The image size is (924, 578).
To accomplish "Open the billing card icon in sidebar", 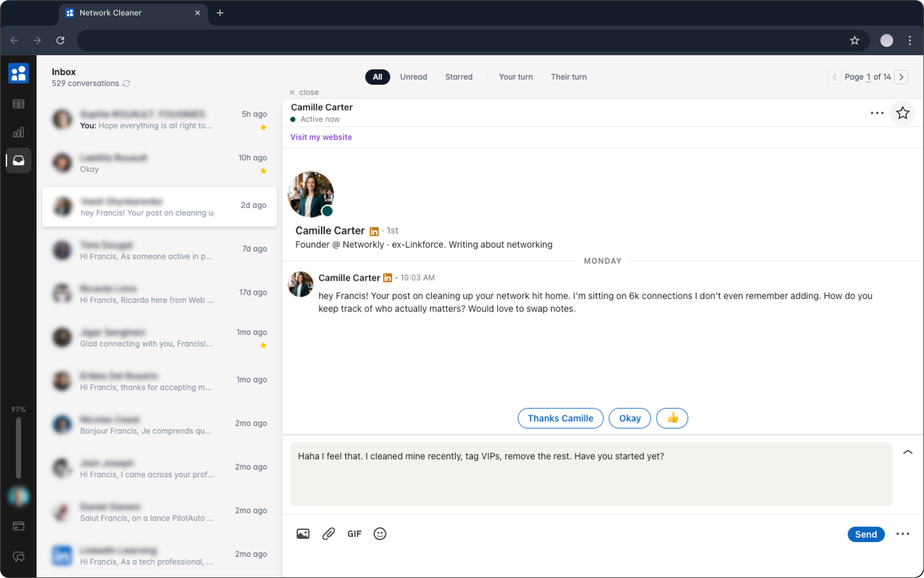I will pos(19,526).
